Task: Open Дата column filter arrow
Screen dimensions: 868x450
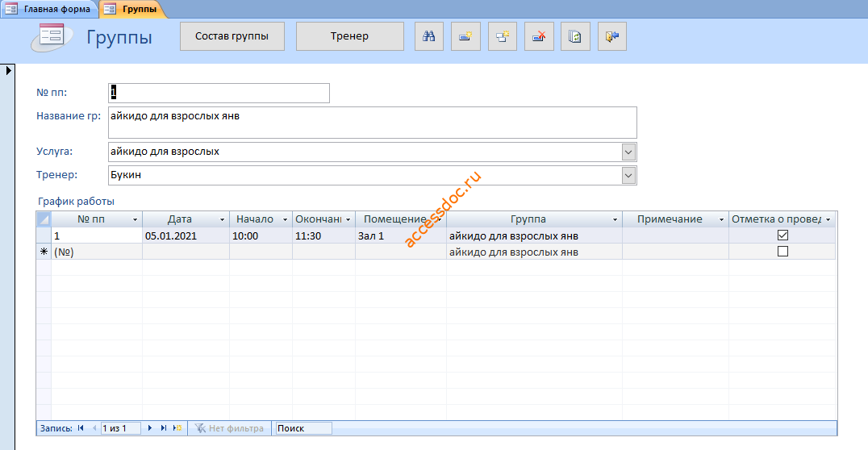Action: click(223, 219)
